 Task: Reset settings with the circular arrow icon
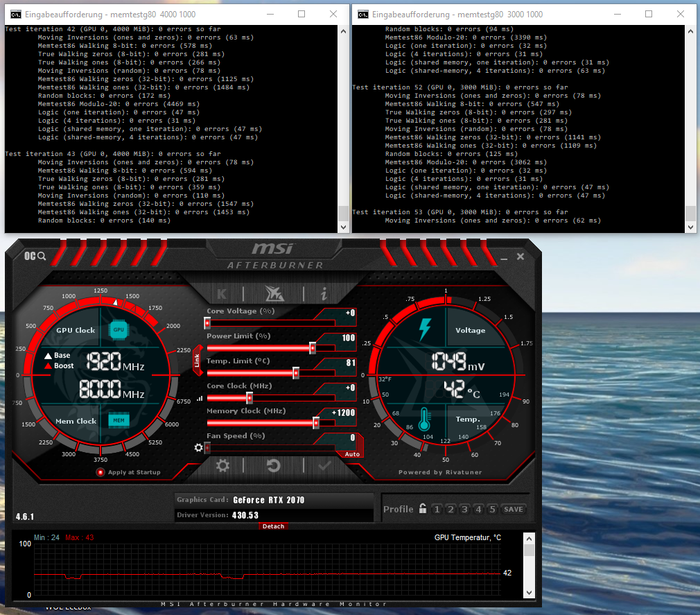tap(274, 466)
